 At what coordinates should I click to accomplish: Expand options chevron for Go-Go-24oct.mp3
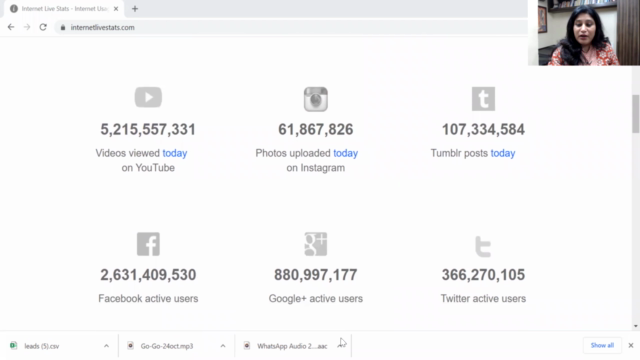tap(223, 346)
